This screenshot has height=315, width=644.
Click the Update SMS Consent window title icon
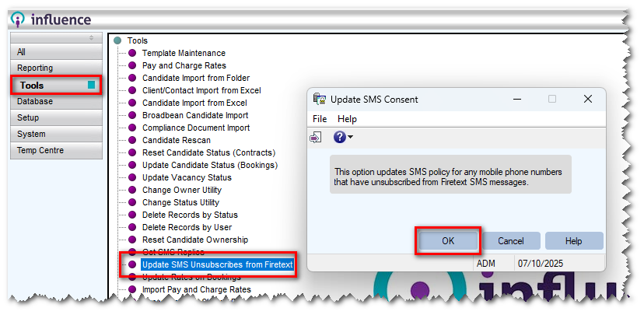click(x=319, y=100)
